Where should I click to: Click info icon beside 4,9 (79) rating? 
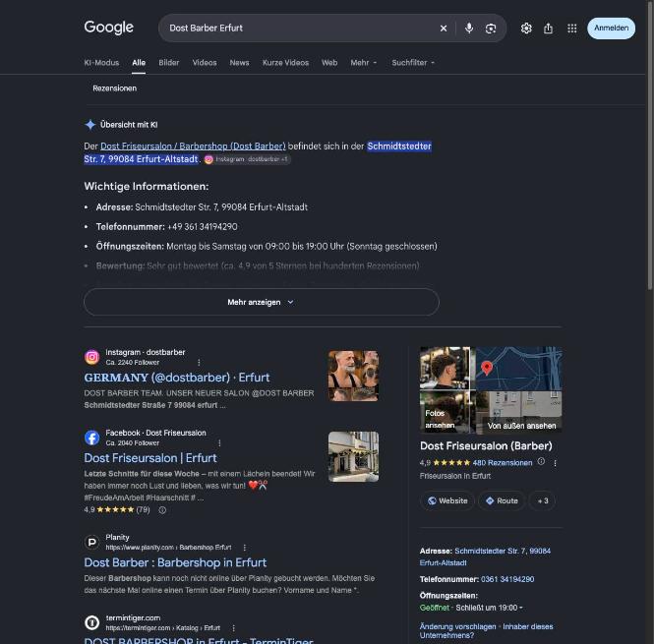pyautogui.click(x=162, y=510)
